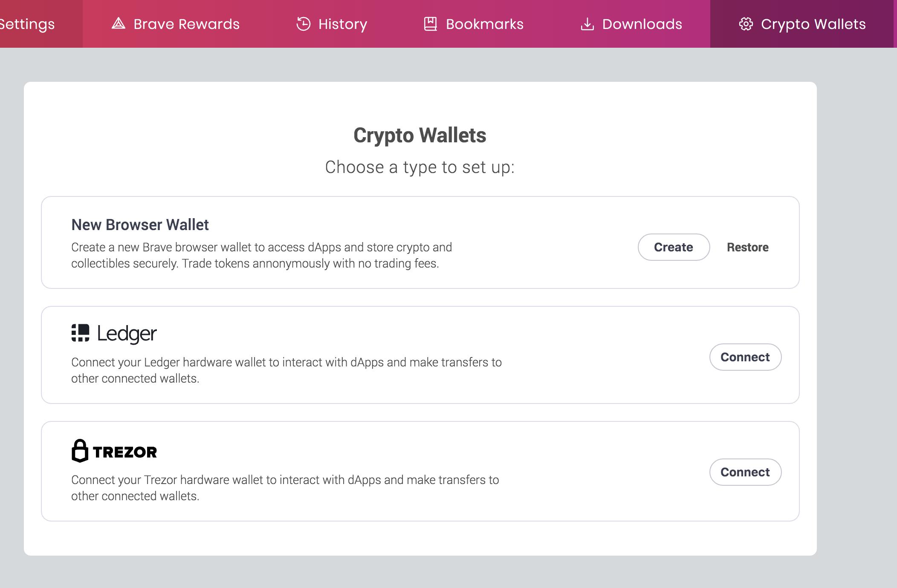Open the History tab
This screenshot has height=588, width=897.
pyautogui.click(x=342, y=24)
